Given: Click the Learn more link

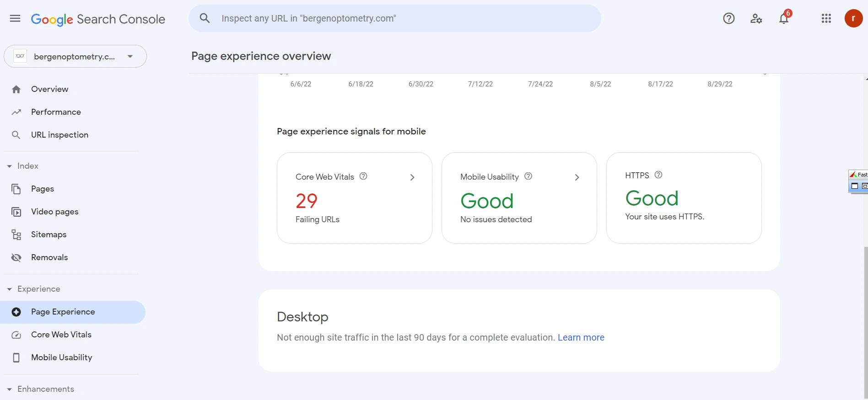Looking at the screenshot, I should click(x=581, y=337).
